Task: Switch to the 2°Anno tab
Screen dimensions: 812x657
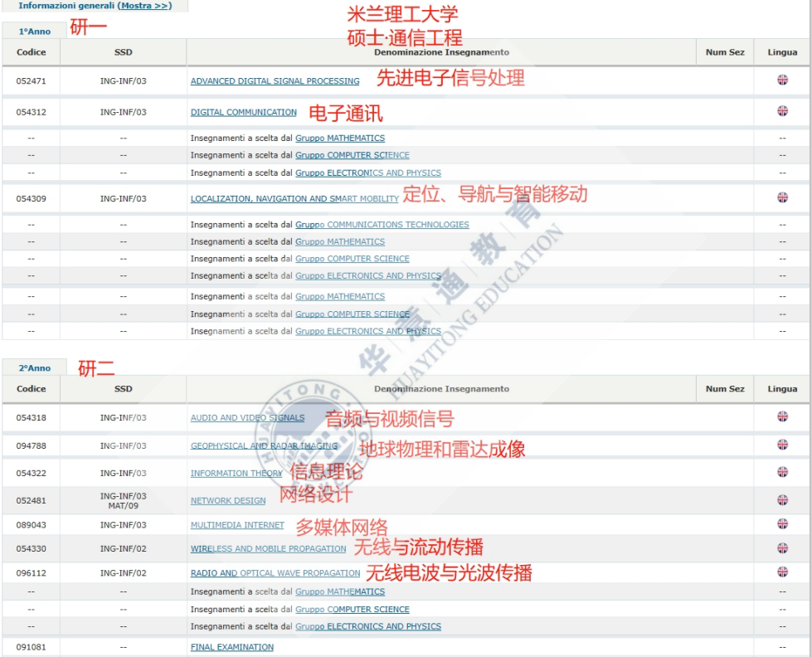Action: pyautogui.click(x=35, y=367)
